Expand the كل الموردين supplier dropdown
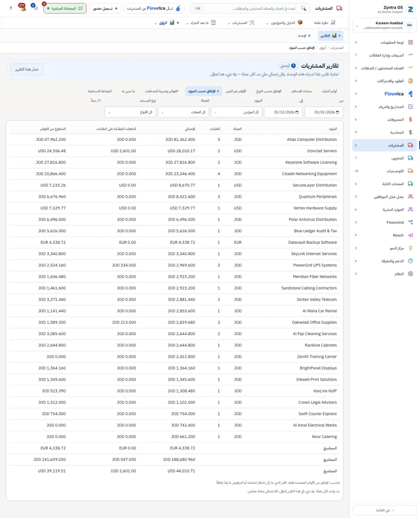This screenshot has width=420, height=518. point(237,112)
